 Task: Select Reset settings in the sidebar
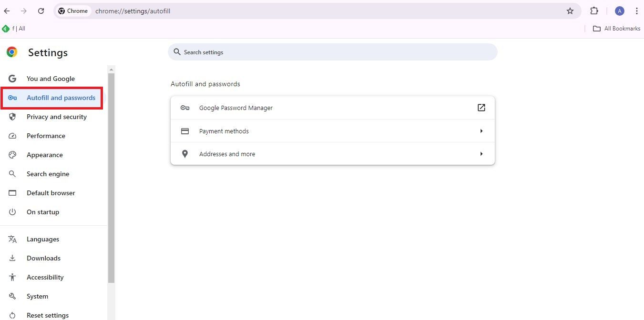point(47,314)
